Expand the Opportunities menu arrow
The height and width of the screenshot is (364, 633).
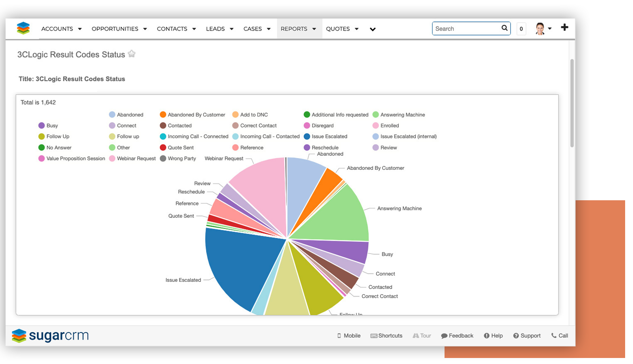(145, 29)
